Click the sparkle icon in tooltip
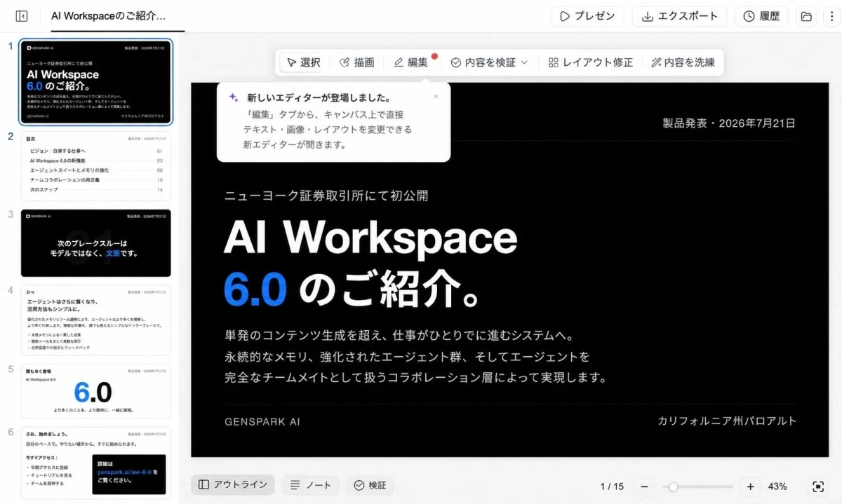This screenshot has height=504, width=842. click(234, 98)
